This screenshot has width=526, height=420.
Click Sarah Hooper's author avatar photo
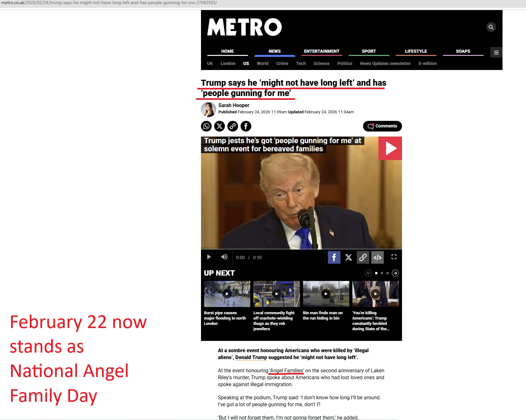coord(209,110)
